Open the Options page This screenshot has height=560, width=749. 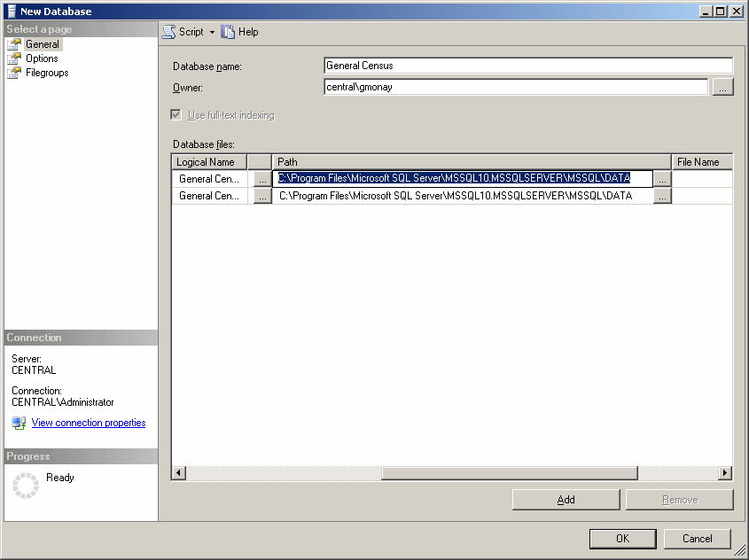pyautogui.click(x=42, y=58)
